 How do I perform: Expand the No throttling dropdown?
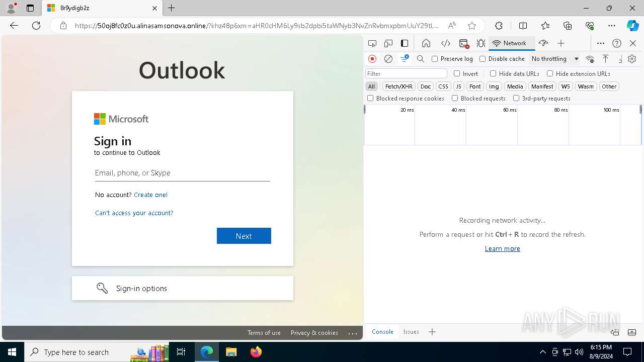(555, 59)
